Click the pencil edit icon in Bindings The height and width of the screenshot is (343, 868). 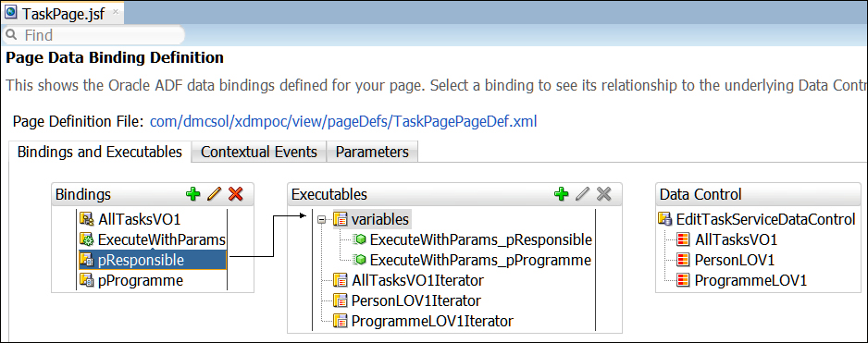pyautogui.click(x=215, y=195)
